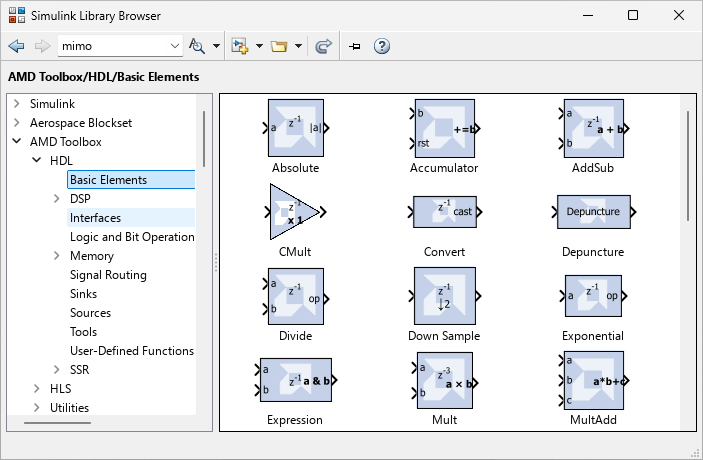Open help with the question mark icon
This screenshot has height=460, width=703.
[381, 46]
